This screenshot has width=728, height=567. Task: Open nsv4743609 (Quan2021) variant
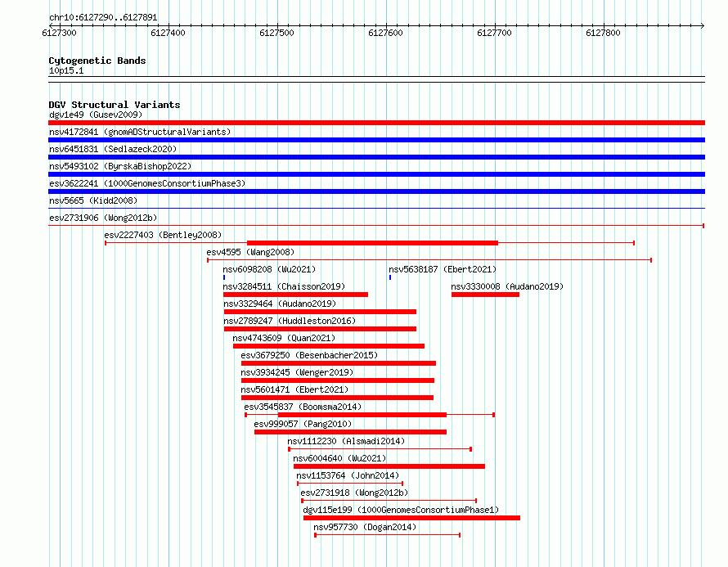pyautogui.click(x=284, y=338)
